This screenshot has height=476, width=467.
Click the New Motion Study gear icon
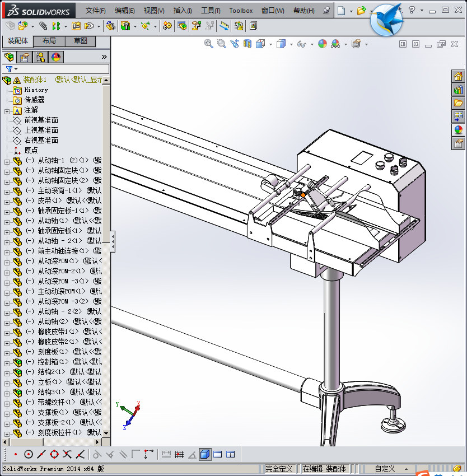[167, 26]
